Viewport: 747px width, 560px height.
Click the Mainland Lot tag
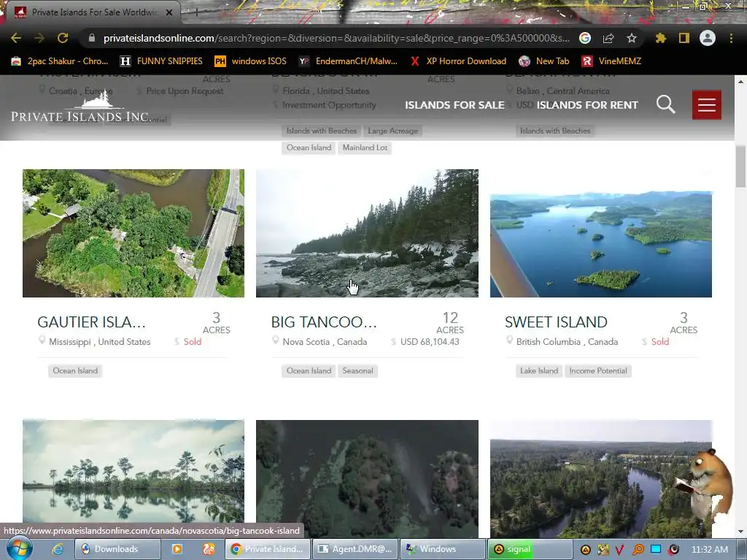pos(365,147)
